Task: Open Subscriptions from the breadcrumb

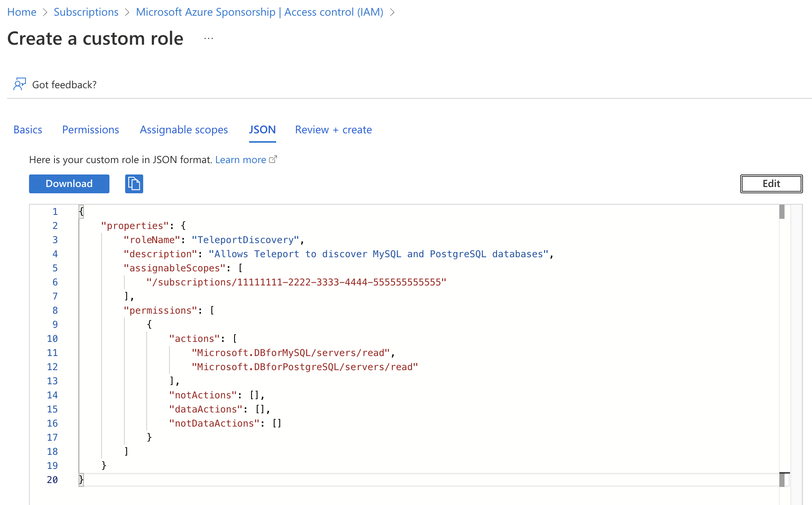Action: 86,12
